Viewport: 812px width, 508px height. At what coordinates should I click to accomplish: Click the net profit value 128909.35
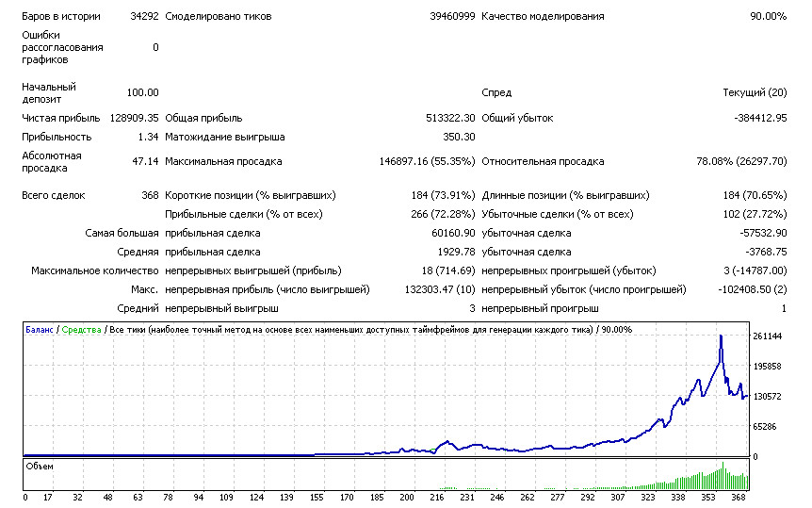point(134,118)
